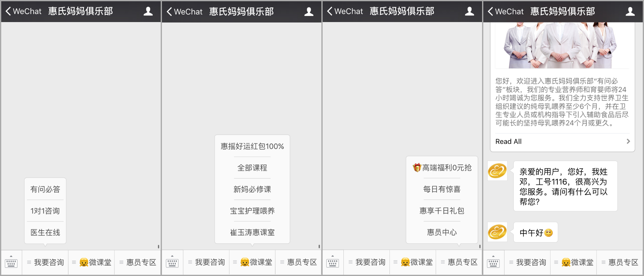The height and width of the screenshot is (276, 644).
Task: Open the article photo of staff in suits
Action: click(x=562, y=45)
